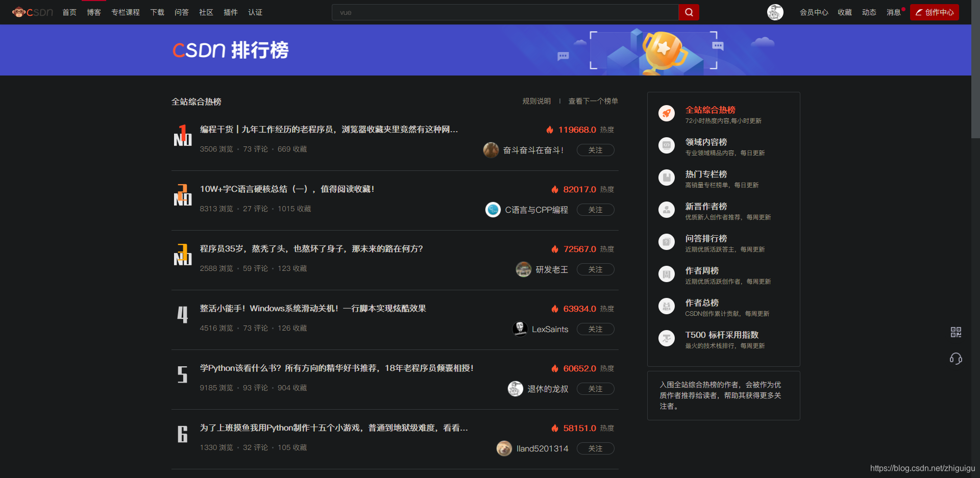Image resolution: width=980 pixels, height=478 pixels.
Task: Open the user avatar in the top bar
Action: (775, 12)
